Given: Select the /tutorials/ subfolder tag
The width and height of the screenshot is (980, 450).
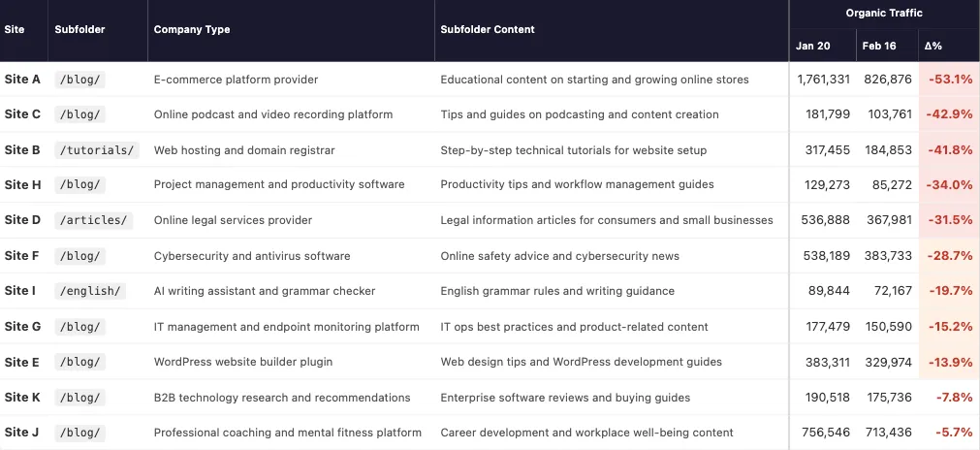Looking at the screenshot, I should [97, 150].
